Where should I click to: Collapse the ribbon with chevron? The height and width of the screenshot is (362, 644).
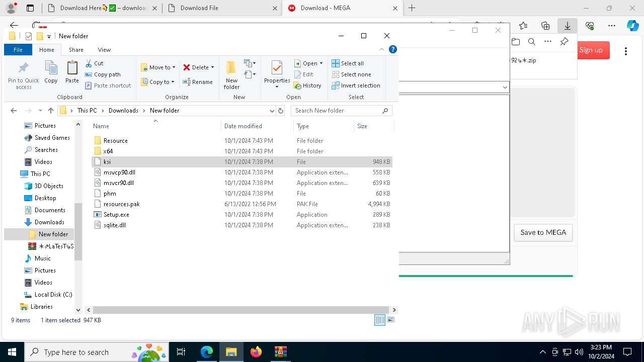click(382, 49)
